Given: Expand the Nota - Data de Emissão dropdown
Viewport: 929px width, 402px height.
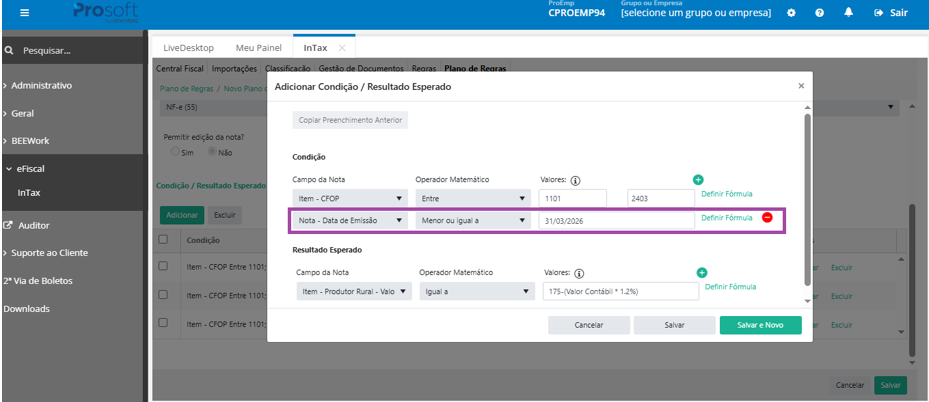Looking at the screenshot, I should tap(350, 220).
